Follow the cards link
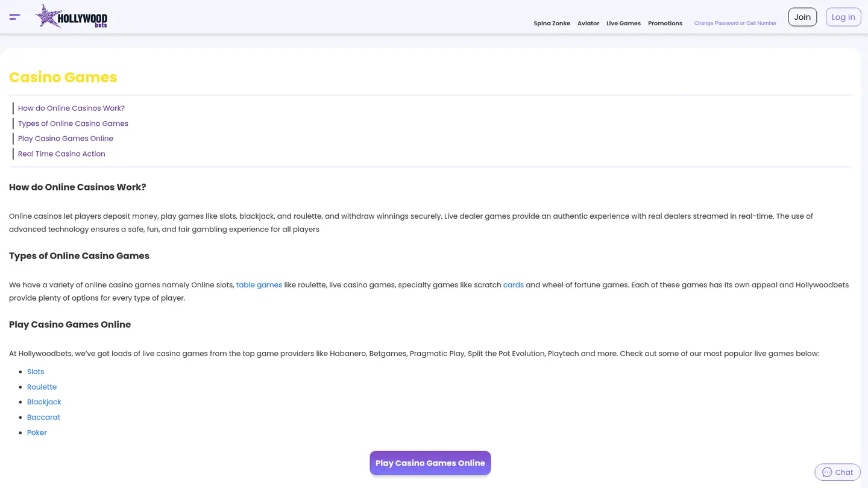868x488 pixels. pyautogui.click(x=514, y=285)
